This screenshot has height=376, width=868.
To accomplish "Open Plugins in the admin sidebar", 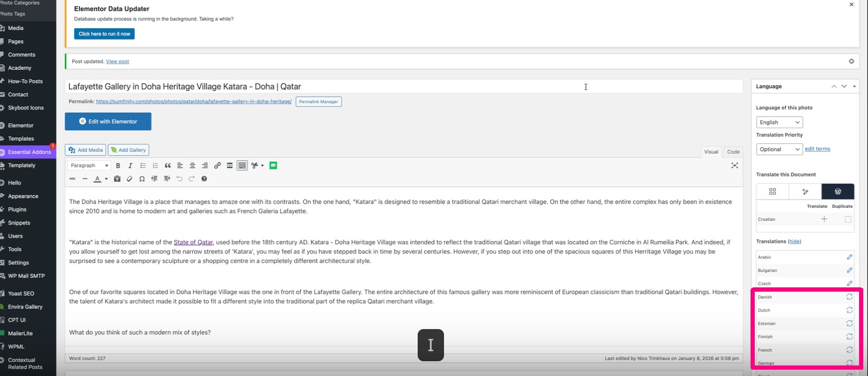I will pos(17,209).
